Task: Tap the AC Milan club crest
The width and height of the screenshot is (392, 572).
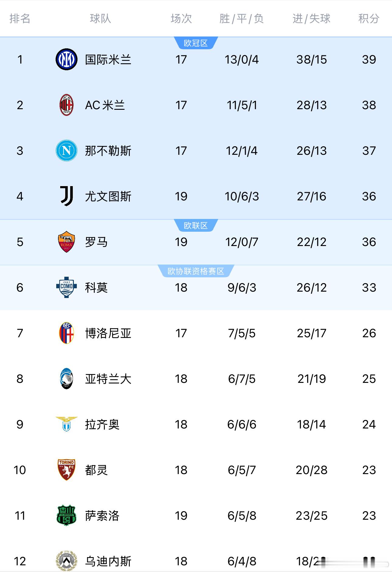Action: pos(66,105)
